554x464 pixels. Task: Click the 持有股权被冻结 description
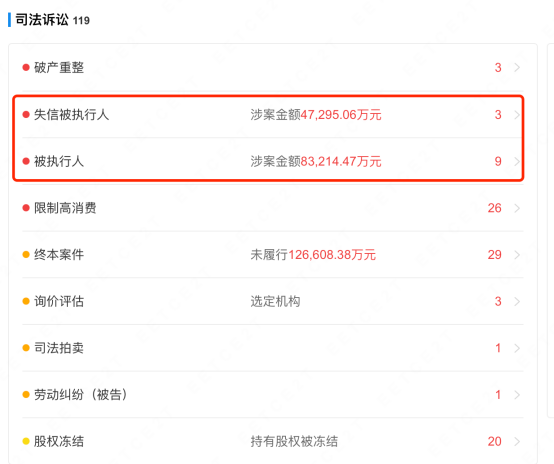[x=294, y=441]
